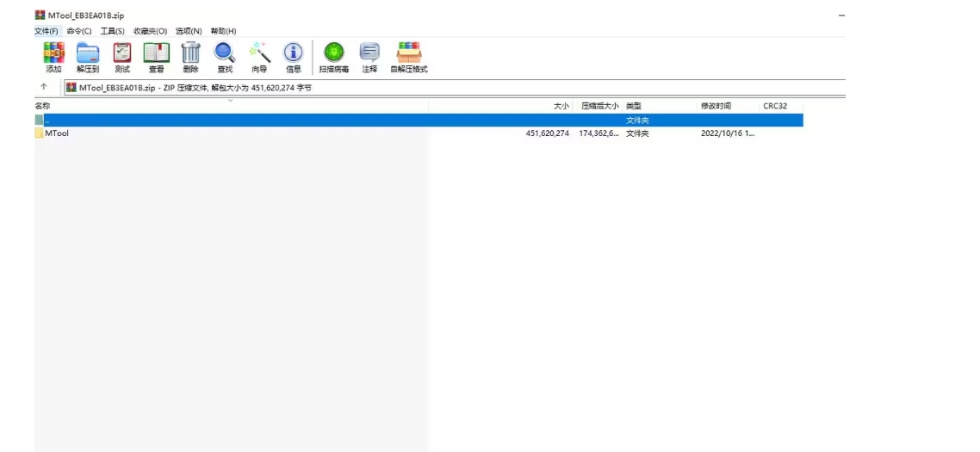Open the 信息 (Info) icon

click(x=293, y=53)
